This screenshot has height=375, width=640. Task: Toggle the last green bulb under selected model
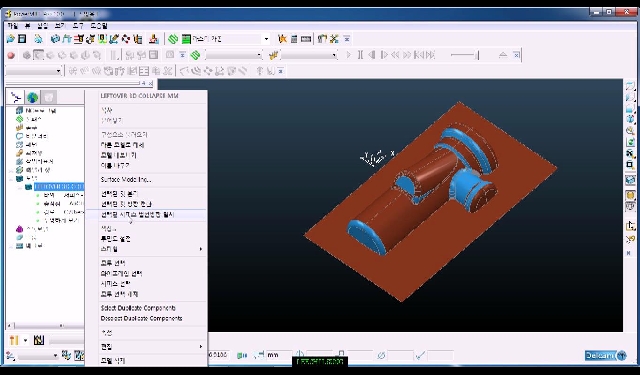(39, 221)
